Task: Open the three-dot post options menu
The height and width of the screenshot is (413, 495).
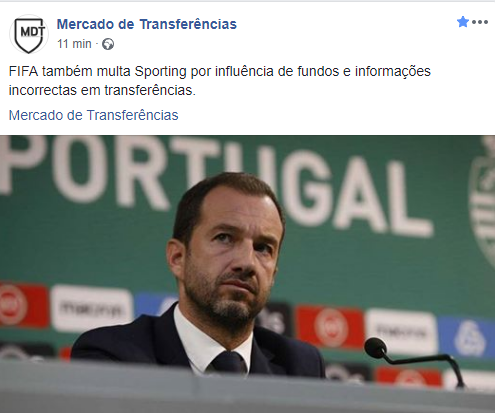Action: [480, 22]
